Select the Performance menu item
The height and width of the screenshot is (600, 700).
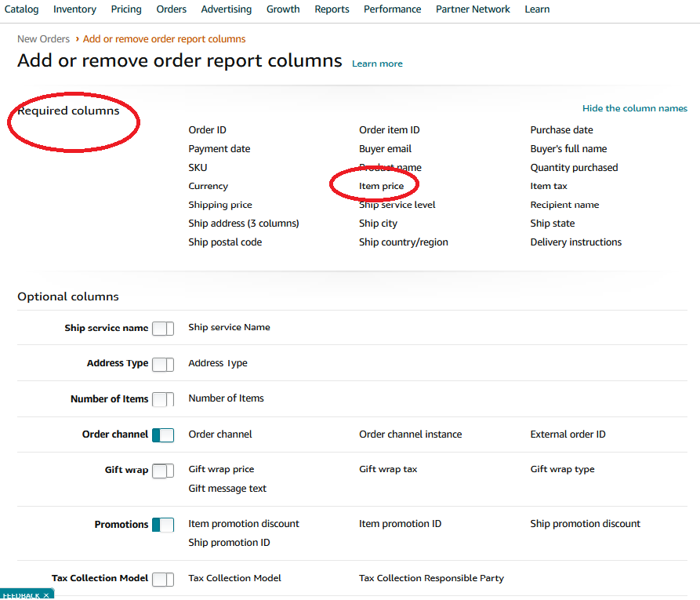click(x=392, y=9)
